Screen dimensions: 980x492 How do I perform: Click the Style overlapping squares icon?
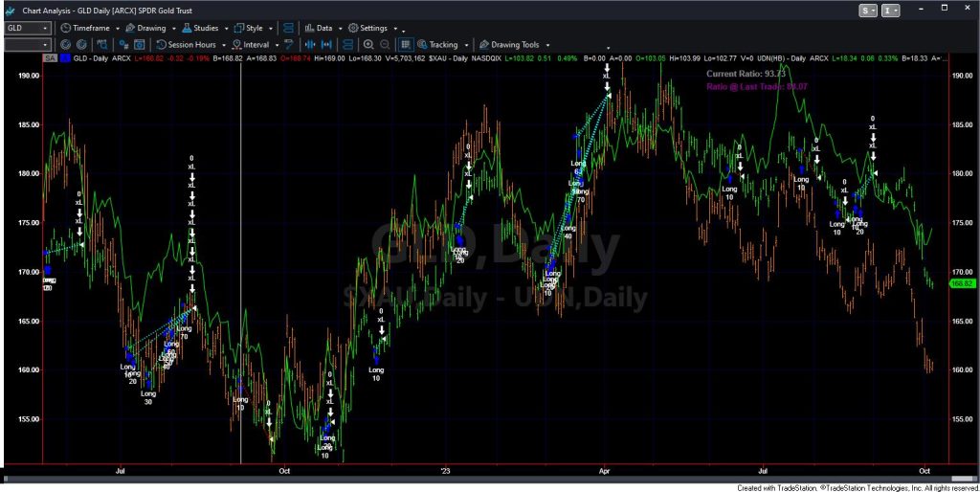238,28
